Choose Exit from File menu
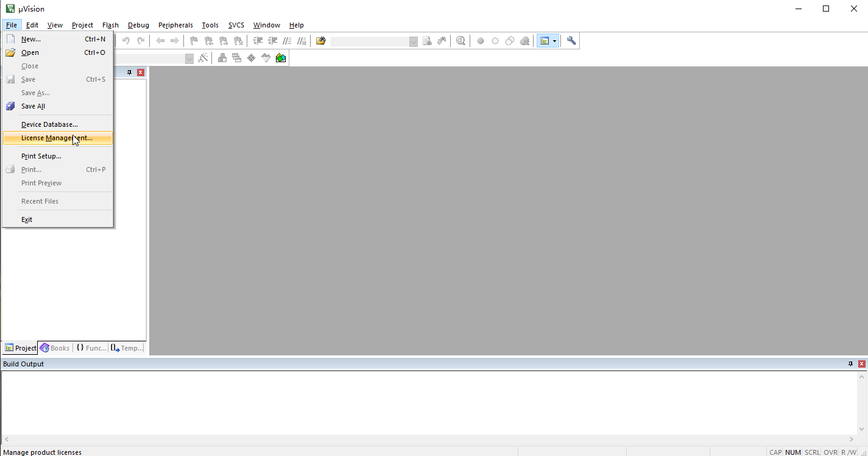The height and width of the screenshot is (456, 868). click(x=58, y=219)
